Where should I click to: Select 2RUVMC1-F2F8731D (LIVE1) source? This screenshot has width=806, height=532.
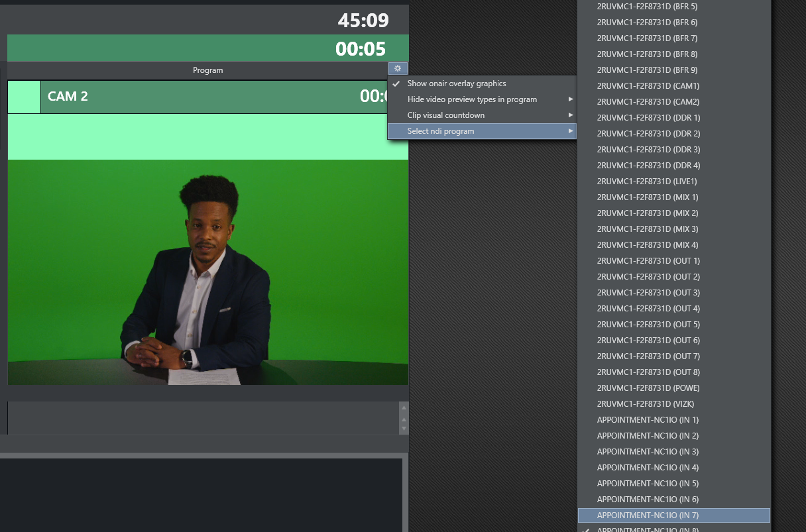(646, 182)
